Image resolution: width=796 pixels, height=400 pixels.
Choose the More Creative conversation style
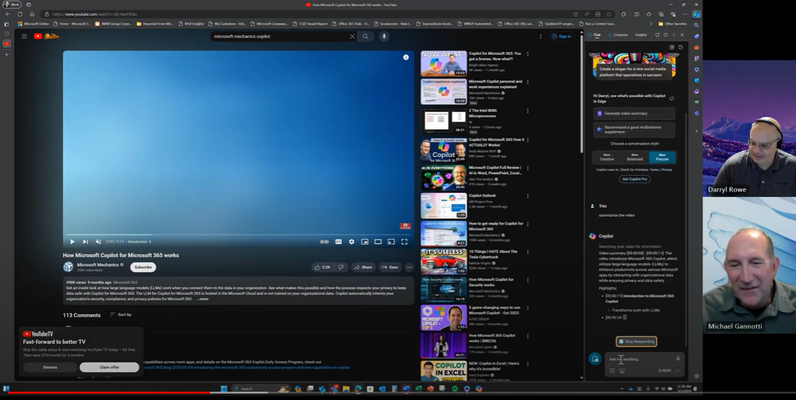(x=607, y=157)
